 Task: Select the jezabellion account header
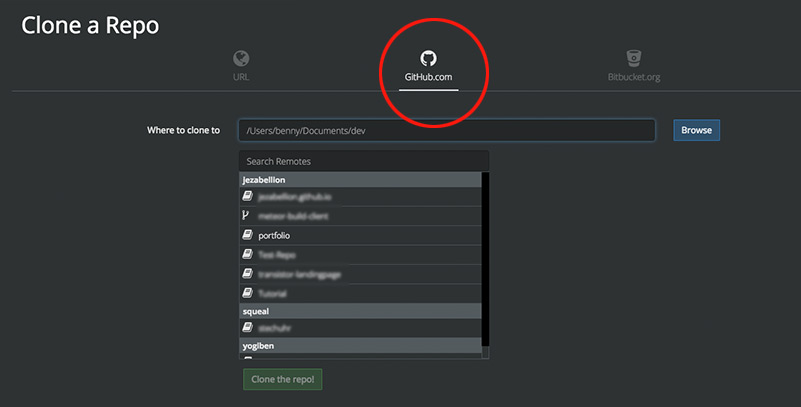click(x=360, y=180)
